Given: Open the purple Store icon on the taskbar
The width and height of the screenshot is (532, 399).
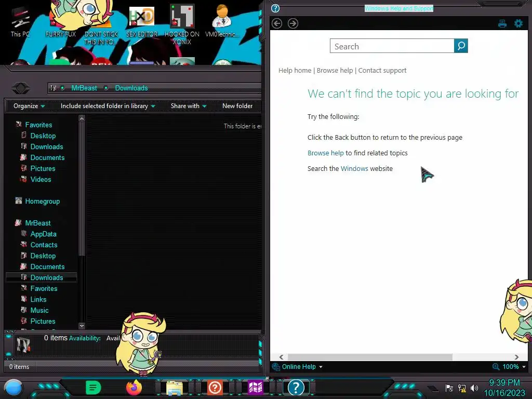Looking at the screenshot, I should pyautogui.click(x=255, y=388).
